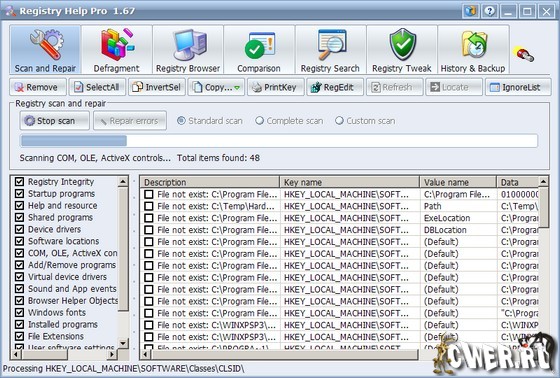Click the scan progress bar

[x=279, y=141]
